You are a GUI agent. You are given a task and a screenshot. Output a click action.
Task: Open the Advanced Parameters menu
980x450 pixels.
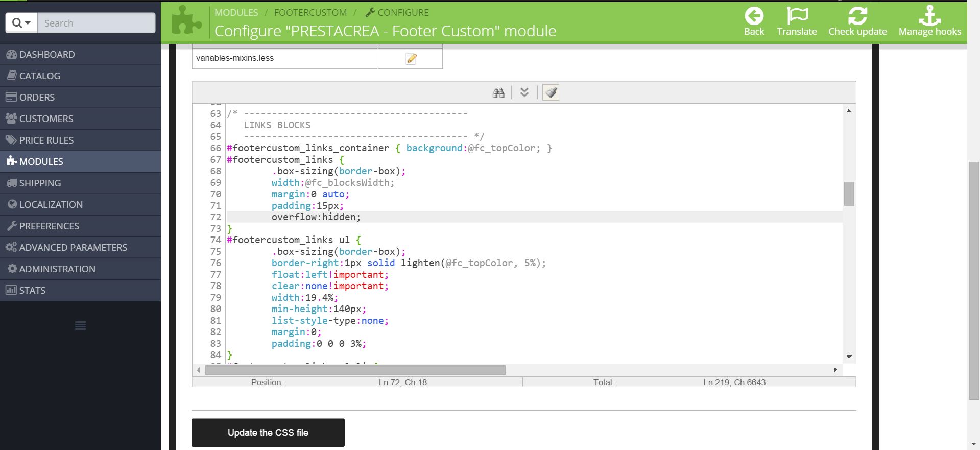tap(80, 247)
